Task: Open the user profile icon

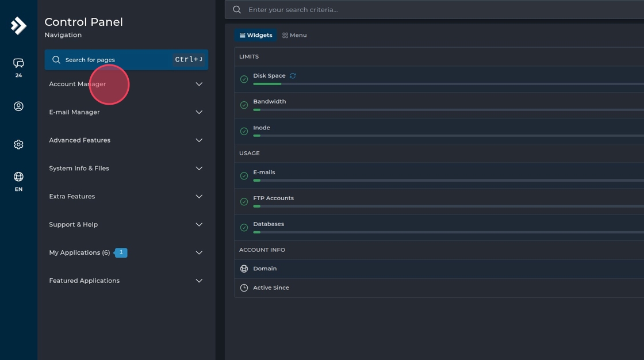Action: [x=18, y=106]
